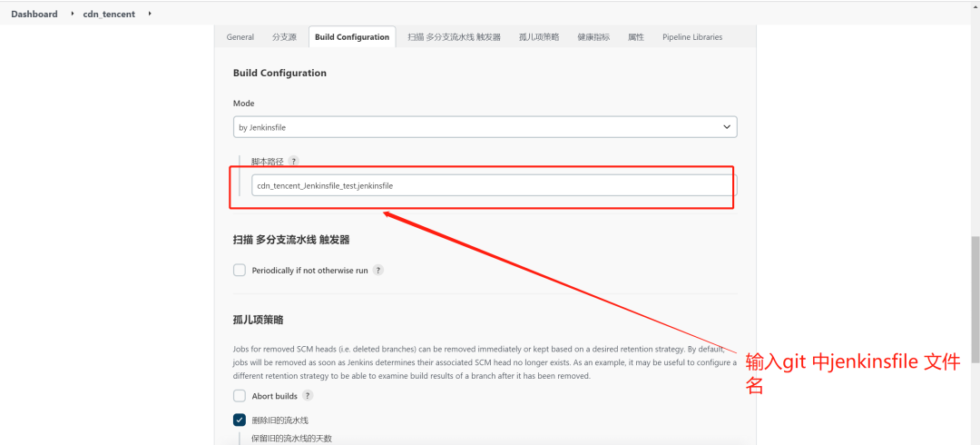The height and width of the screenshot is (445, 980).
Task: Enable Periodically if not otherwise run
Action: pyautogui.click(x=240, y=271)
